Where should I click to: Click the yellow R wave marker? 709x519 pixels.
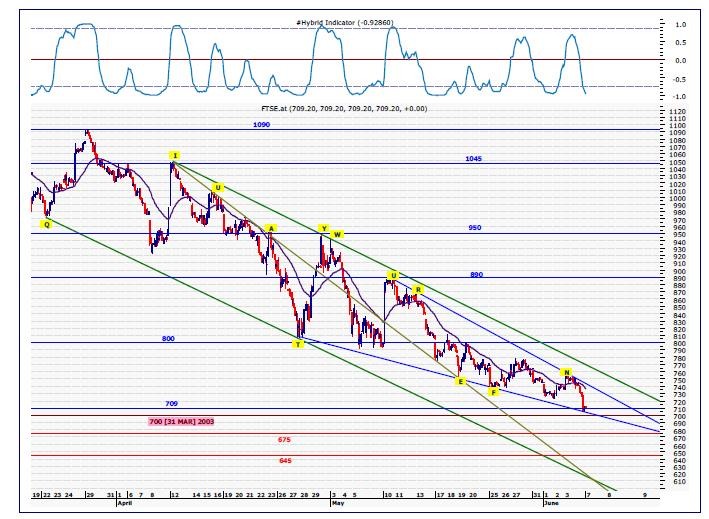point(418,289)
